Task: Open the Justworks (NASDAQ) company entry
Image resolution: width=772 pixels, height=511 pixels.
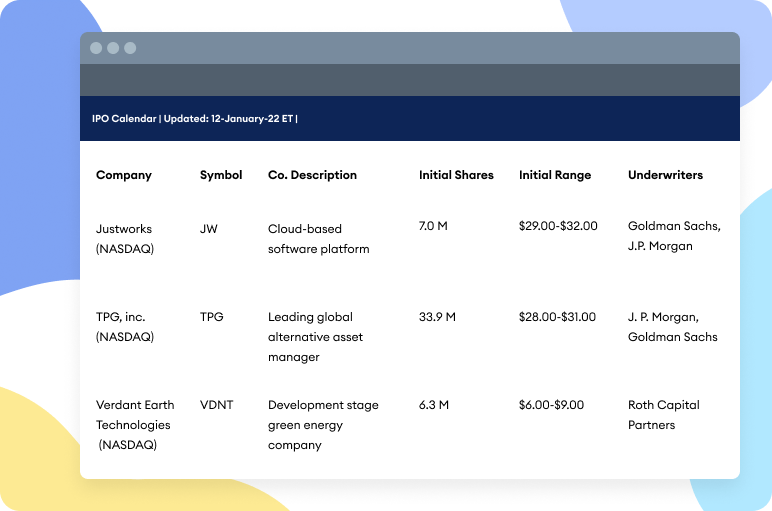Action: click(125, 238)
